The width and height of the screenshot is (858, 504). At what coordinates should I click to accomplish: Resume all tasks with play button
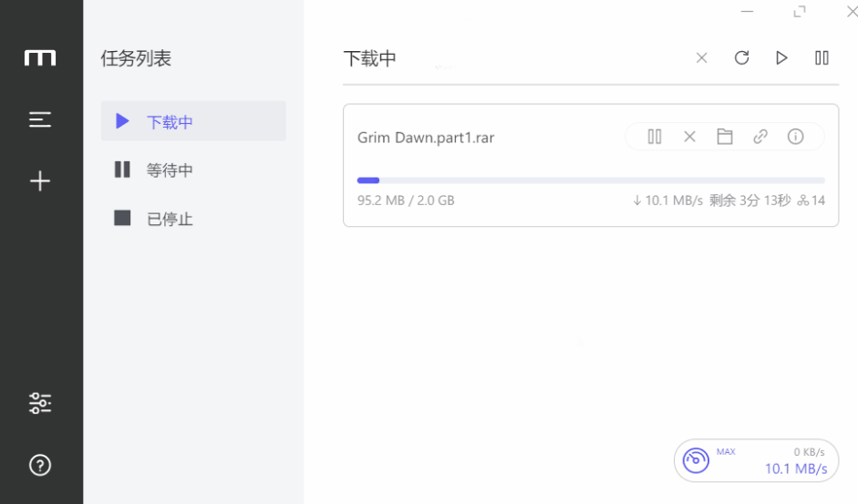point(781,58)
